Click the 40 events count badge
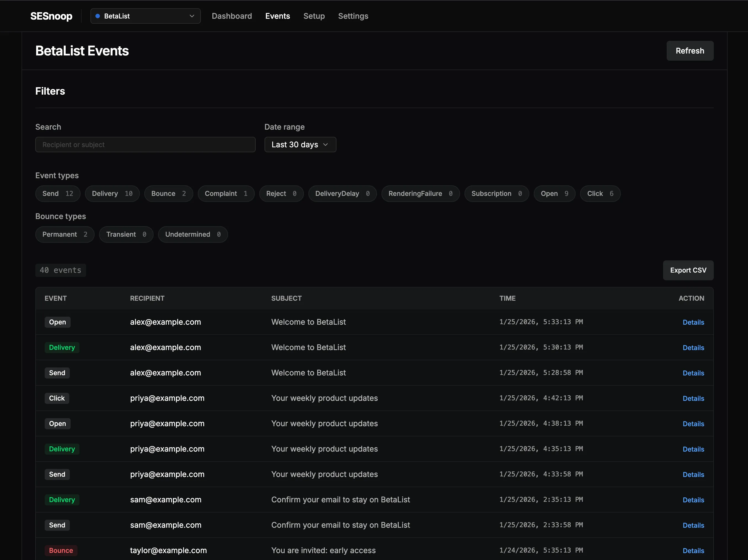The image size is (748, 560). 61,270
